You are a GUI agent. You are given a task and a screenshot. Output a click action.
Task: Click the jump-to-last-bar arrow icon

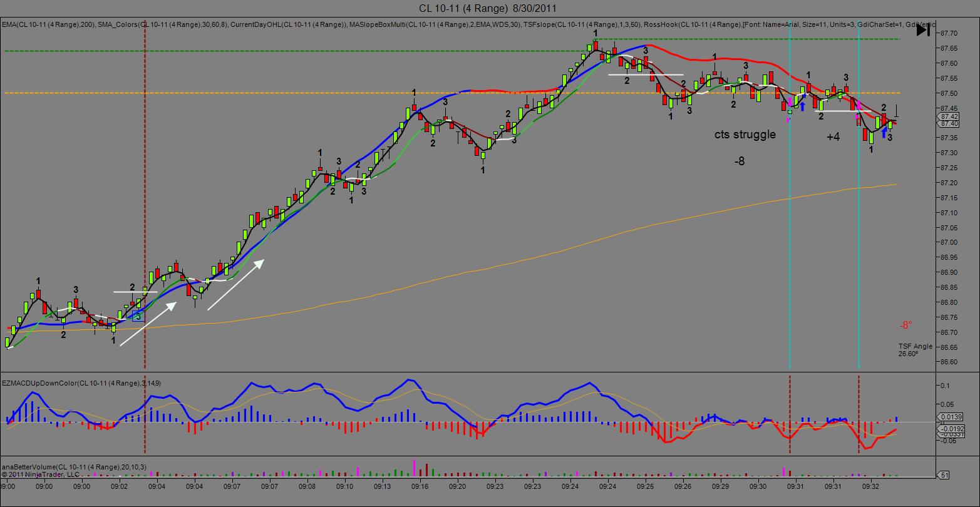point(923,30)
